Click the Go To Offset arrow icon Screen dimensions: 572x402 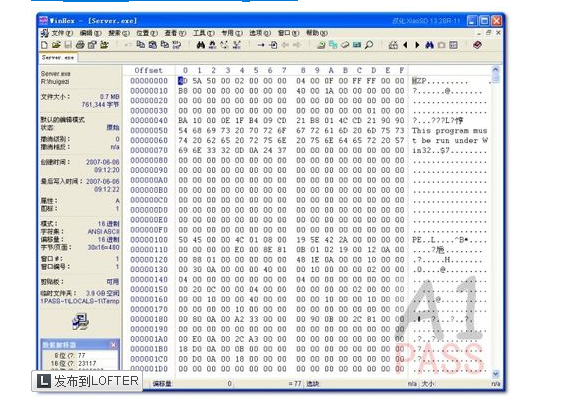coord(261,45)
